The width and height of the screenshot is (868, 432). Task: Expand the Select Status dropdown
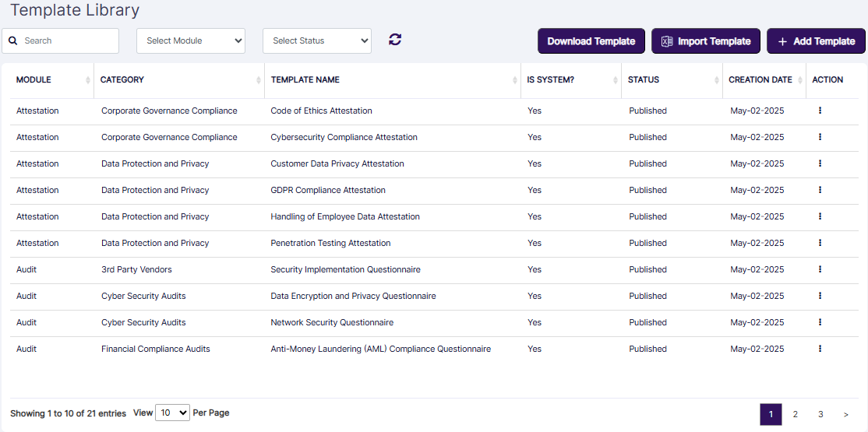(x=317, y=41)
